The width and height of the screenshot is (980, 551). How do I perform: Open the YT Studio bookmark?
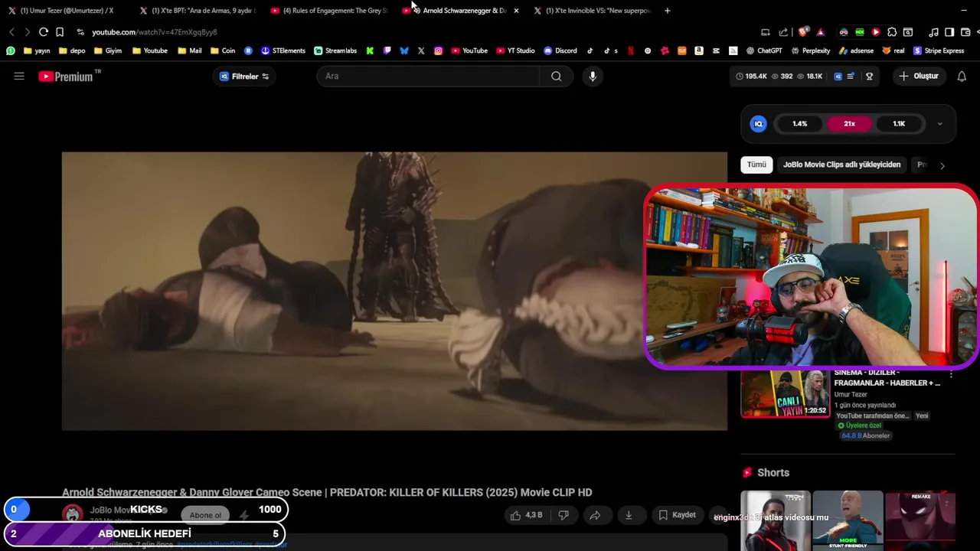pos(515,51)
